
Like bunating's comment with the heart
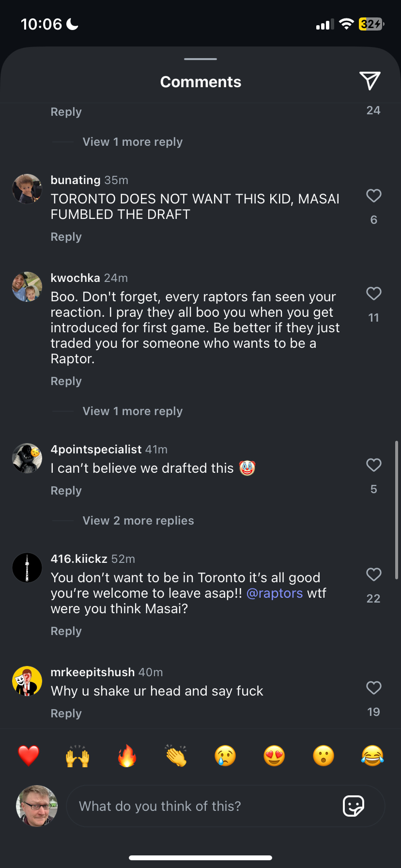pos(373,196)
